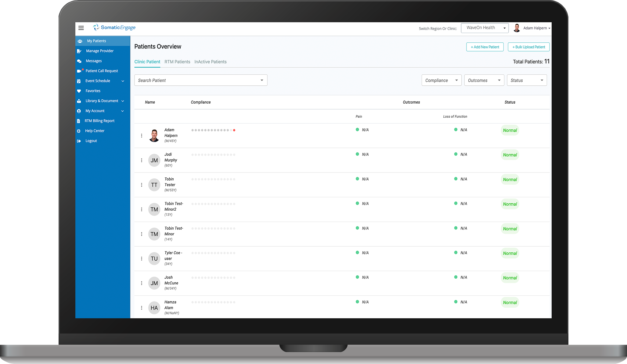Click the Library & Document icon
The width and height of the screenshot is (627, 364).
pyautogui.click(x=79, y=101)
